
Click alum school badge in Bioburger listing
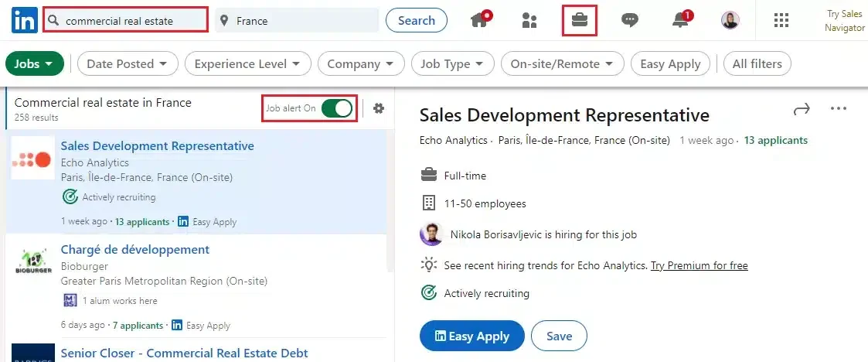pyautogui.click(x=70, y=300)
